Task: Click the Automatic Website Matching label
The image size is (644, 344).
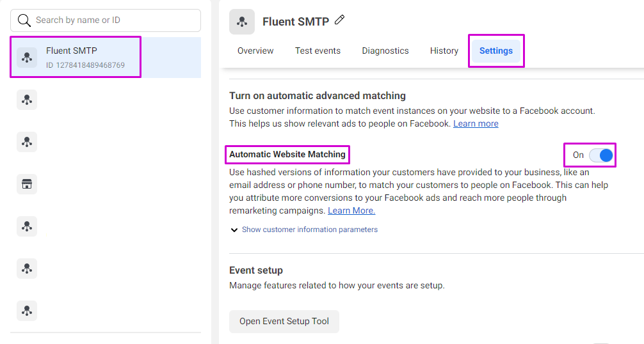Action: click(x=287, y=155)
